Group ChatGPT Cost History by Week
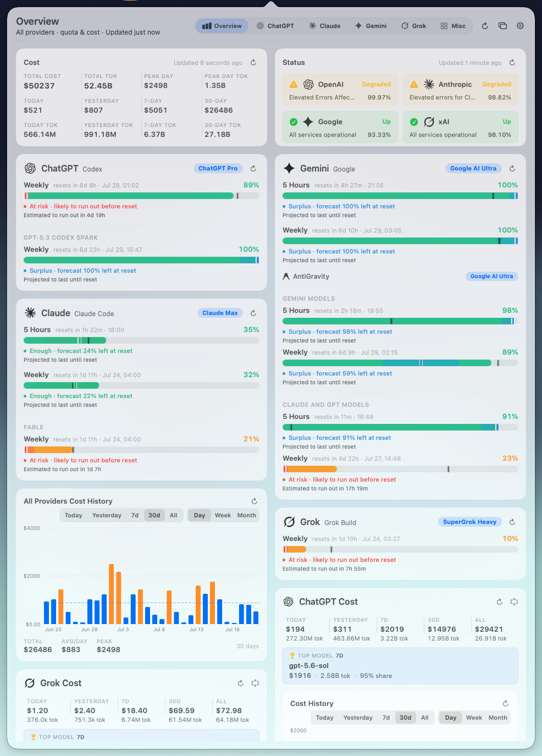 [x=474, y=718]
